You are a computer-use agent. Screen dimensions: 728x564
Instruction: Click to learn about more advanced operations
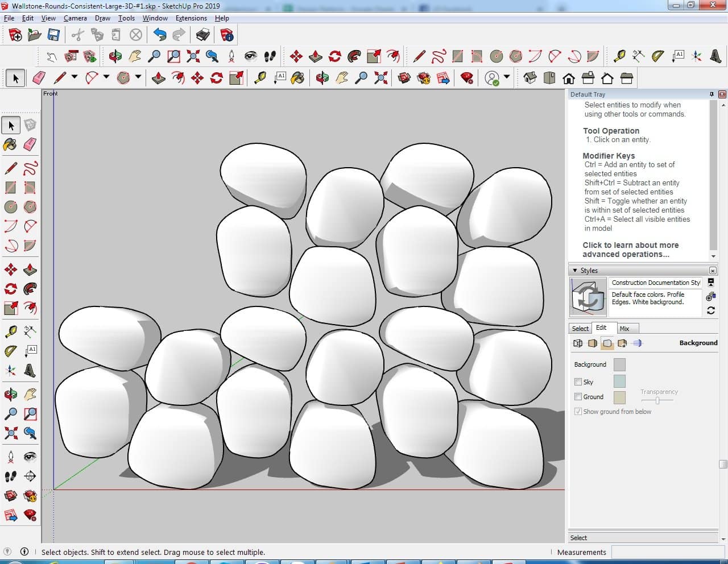tap(630, 250)
